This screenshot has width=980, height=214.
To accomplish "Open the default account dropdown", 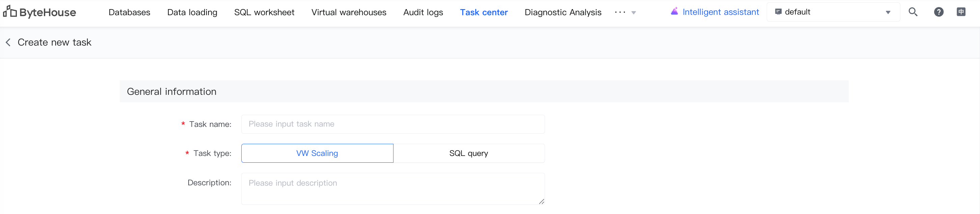I will 833,12.
